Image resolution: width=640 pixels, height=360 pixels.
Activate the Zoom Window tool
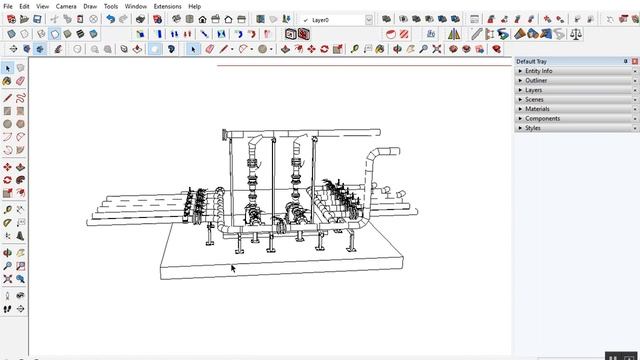point(20,266)
